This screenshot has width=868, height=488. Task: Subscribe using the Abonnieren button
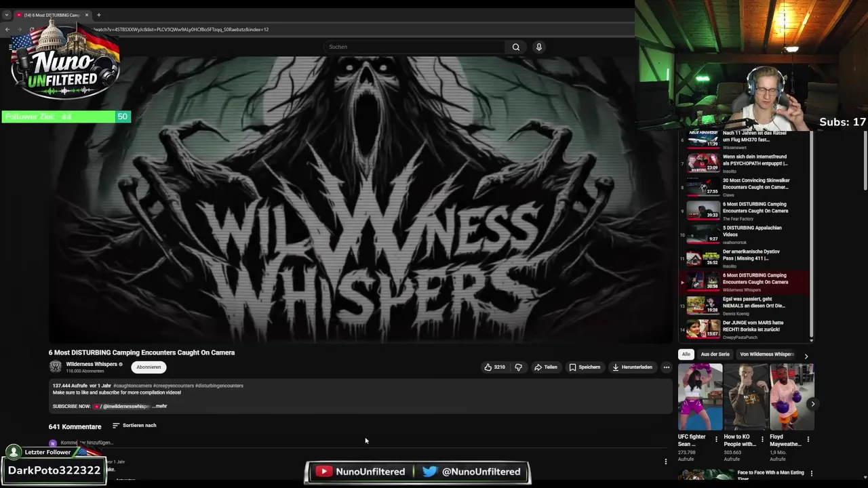tap(149, 367)
